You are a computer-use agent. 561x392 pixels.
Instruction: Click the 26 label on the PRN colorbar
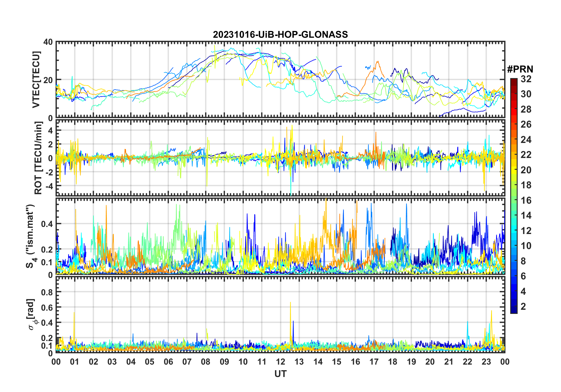pyautogui.click(x=526, y=124)
